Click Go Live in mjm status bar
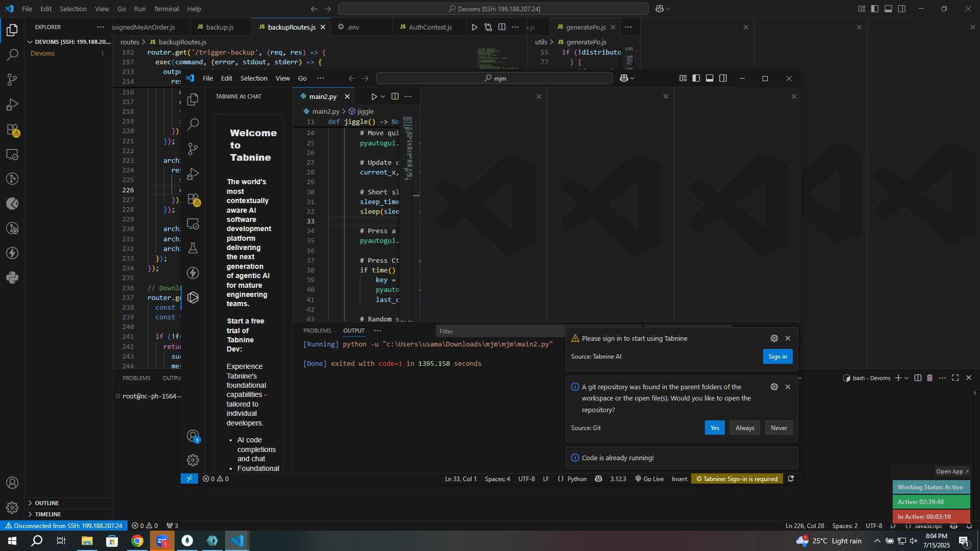Viewport: 980px width, 551px height. pos(649,479)
